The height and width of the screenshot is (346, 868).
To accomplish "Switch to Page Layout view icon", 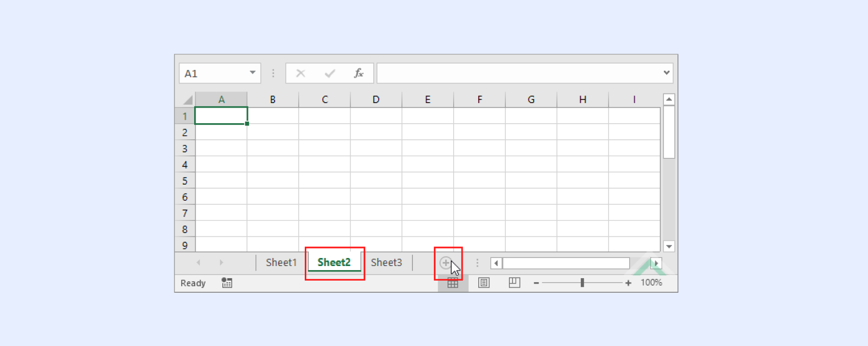I will pyautogui.click(x=484, y=283).
